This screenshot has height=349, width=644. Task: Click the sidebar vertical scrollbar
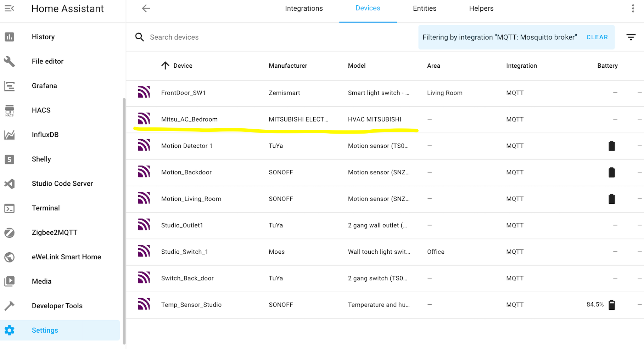click(x=124, y=220)
